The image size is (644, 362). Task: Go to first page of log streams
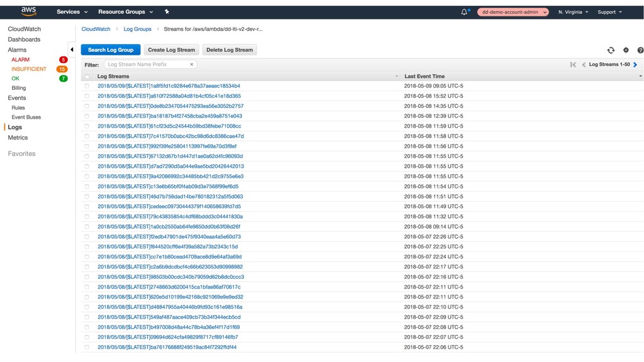tap(573, 65)
